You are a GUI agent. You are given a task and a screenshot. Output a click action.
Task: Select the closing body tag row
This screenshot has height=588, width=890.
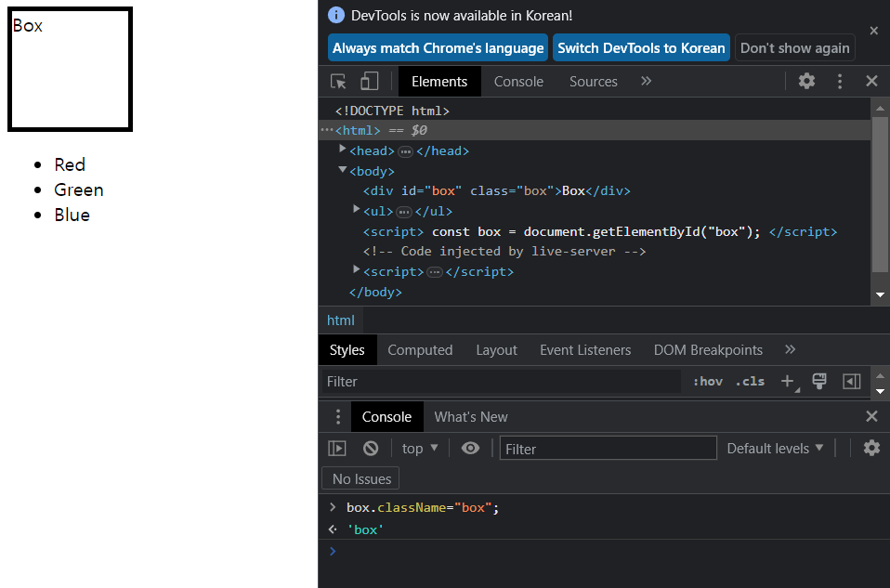[375, 293]
